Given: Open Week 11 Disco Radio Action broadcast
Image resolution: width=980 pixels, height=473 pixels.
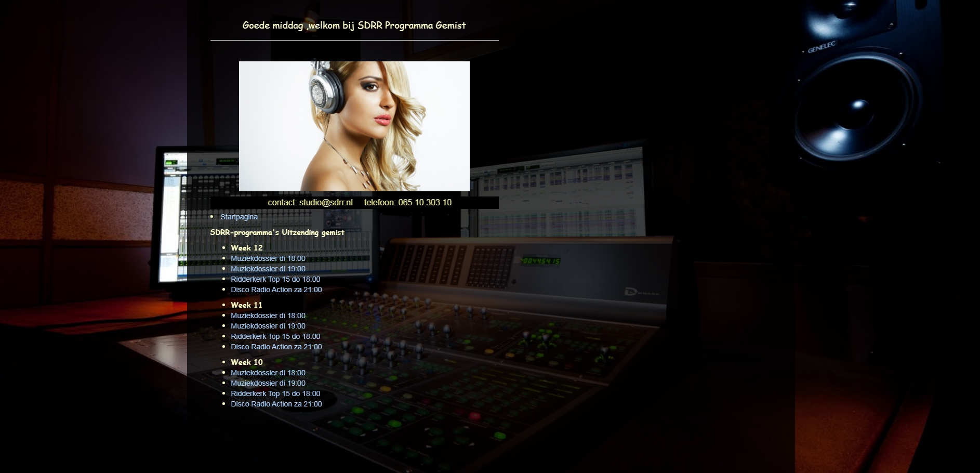Looking at the screenshot, I should pos(276,347).
